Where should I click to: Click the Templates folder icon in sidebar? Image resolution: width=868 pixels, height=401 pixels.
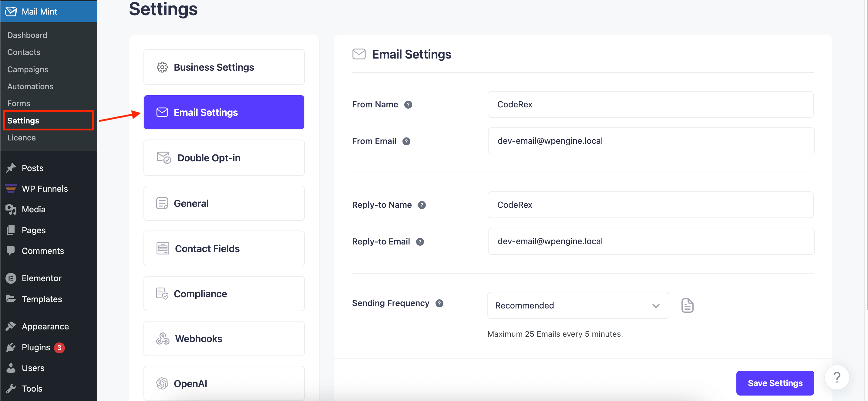(x=11, y=299)
